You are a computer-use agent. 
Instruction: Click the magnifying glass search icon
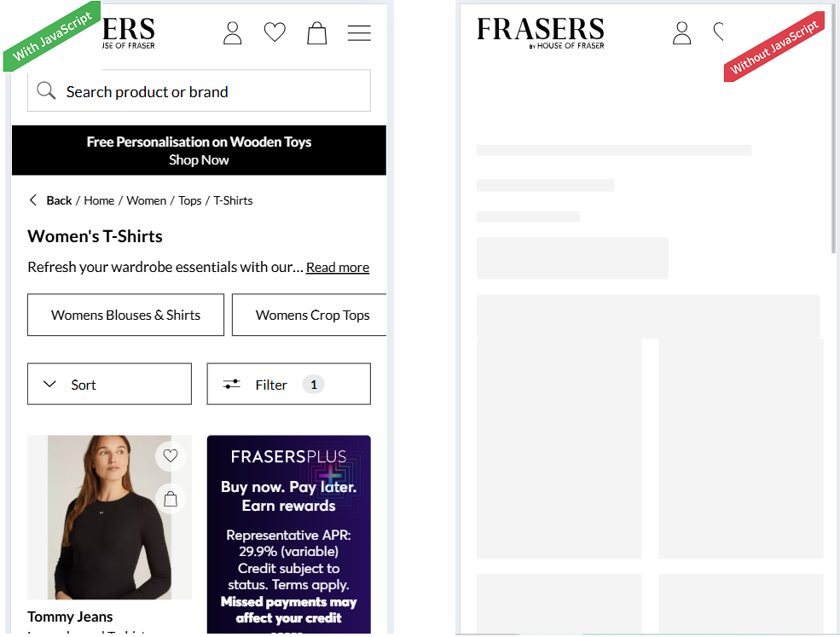point(46,90)
